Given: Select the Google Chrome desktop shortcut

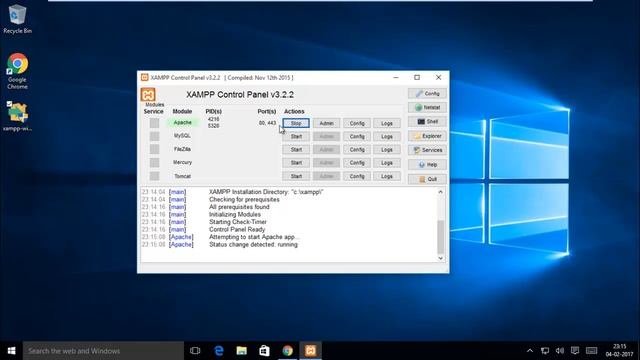Looking at the screenshot, I should (17, 71).
